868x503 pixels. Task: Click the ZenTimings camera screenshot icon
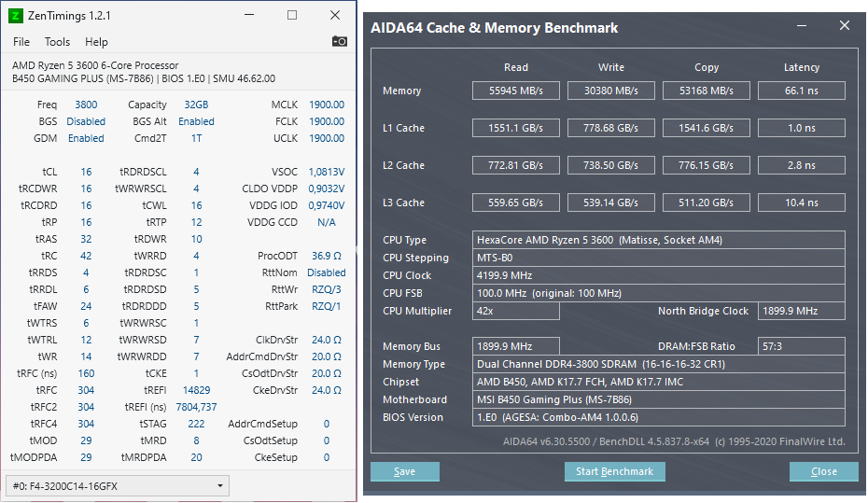tap(340, 41)
